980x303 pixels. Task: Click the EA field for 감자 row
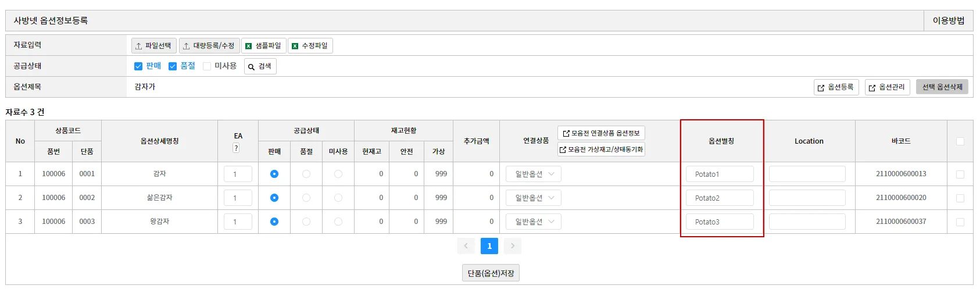coord(238,174)
